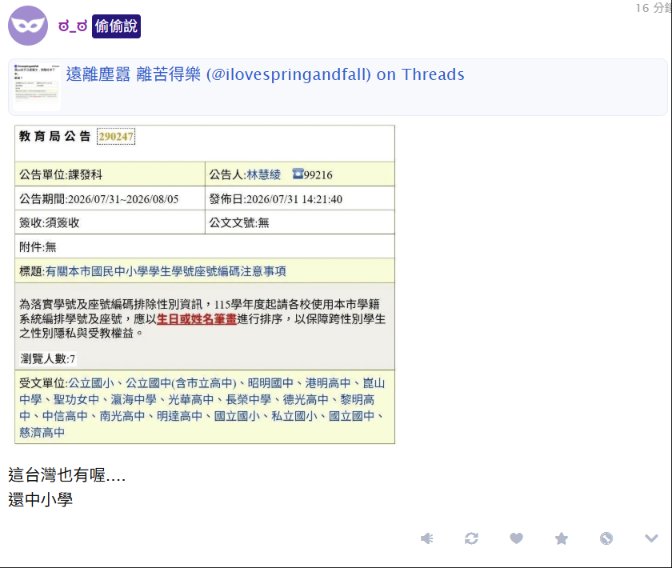Image resolution: width=672 pixels, height=568 pixels.
Task: Click the 偷偷說 whisper badge
Action: 116,26
